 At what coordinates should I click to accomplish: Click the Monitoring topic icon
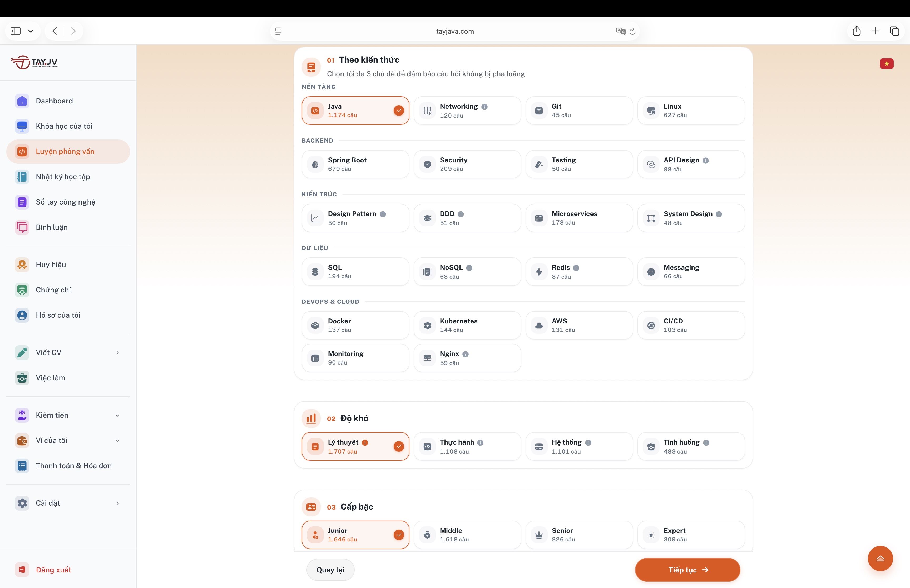click(x=315, y=358)
